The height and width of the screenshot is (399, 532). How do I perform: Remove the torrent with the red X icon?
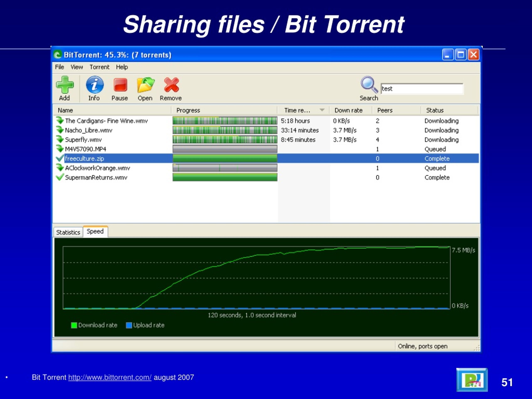(x=171, y=85)
